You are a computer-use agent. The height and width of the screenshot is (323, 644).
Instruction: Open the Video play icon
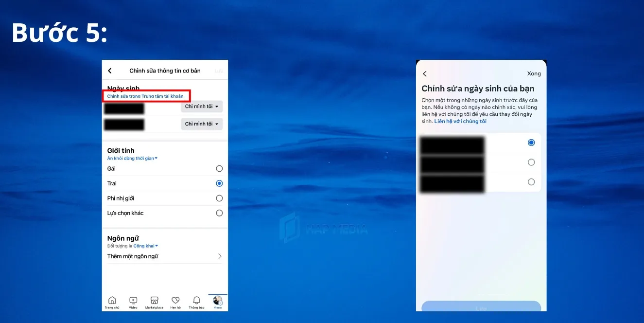[133, 300]
